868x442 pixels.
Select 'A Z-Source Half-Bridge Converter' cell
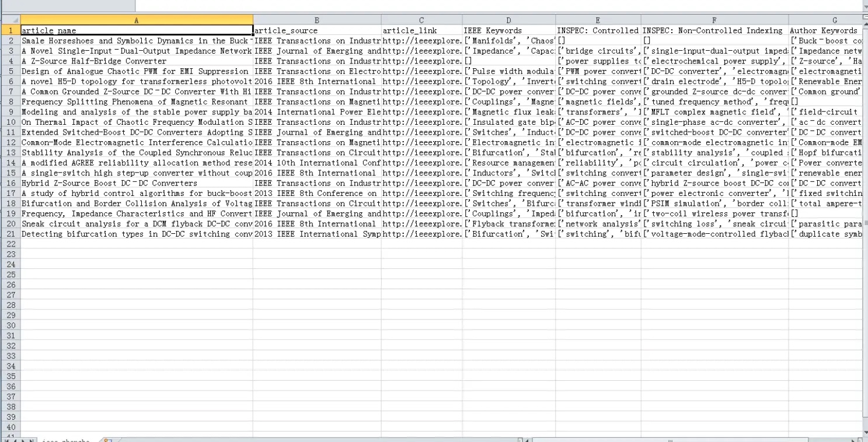click(137, 61)
